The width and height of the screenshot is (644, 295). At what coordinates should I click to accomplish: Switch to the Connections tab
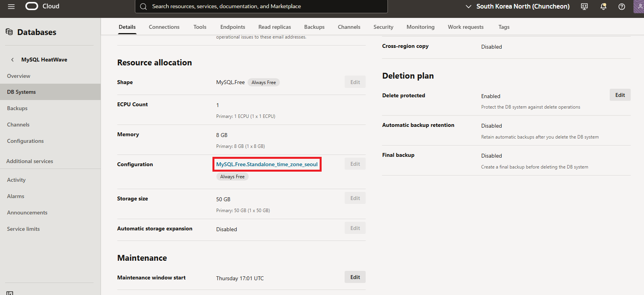(x=164, y=27)
